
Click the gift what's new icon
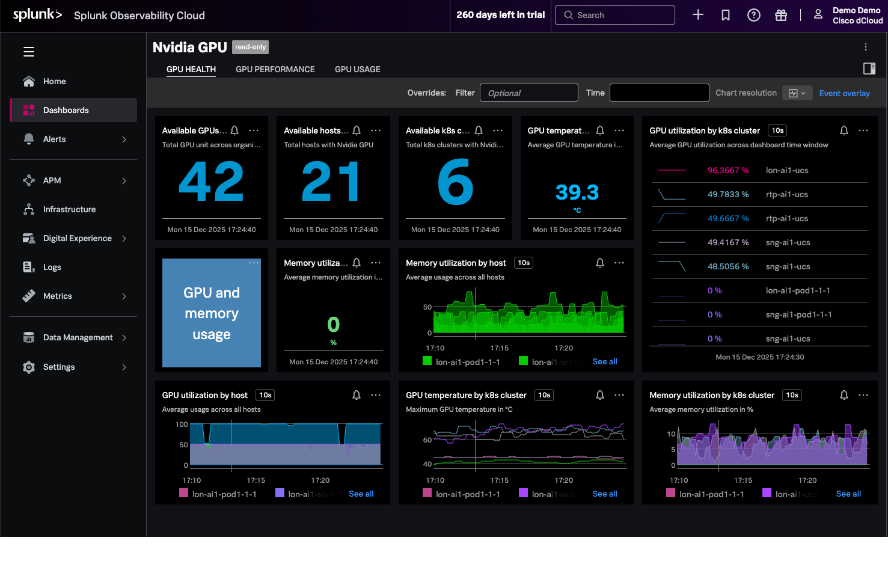pyautogui.click(x=781, y=15)
